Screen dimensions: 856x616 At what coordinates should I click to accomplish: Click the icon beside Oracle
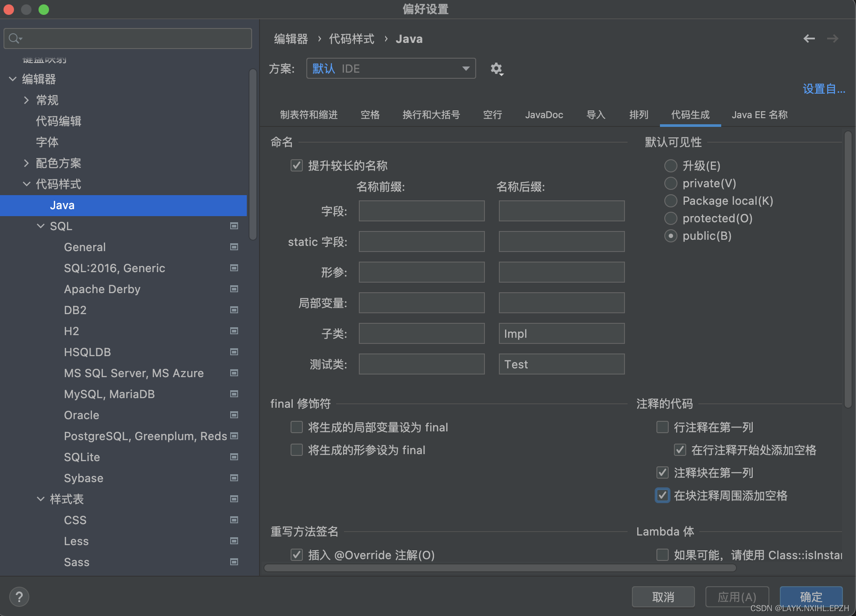(234, 415)
